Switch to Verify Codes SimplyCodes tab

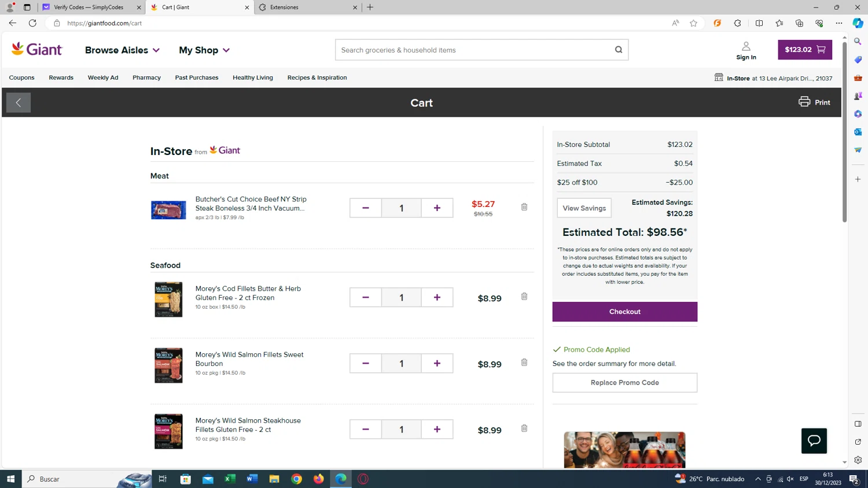(x=91, y=8)
